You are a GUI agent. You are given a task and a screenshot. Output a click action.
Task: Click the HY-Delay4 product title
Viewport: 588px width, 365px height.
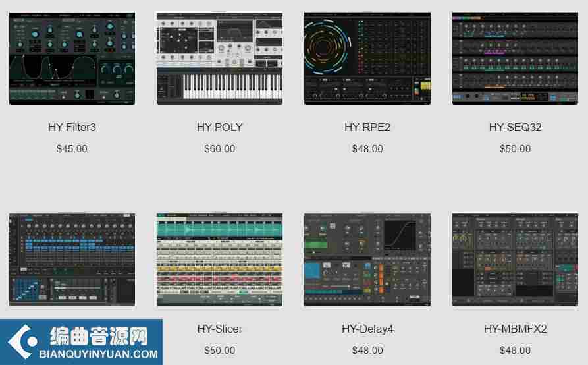(x=367, y=329)
